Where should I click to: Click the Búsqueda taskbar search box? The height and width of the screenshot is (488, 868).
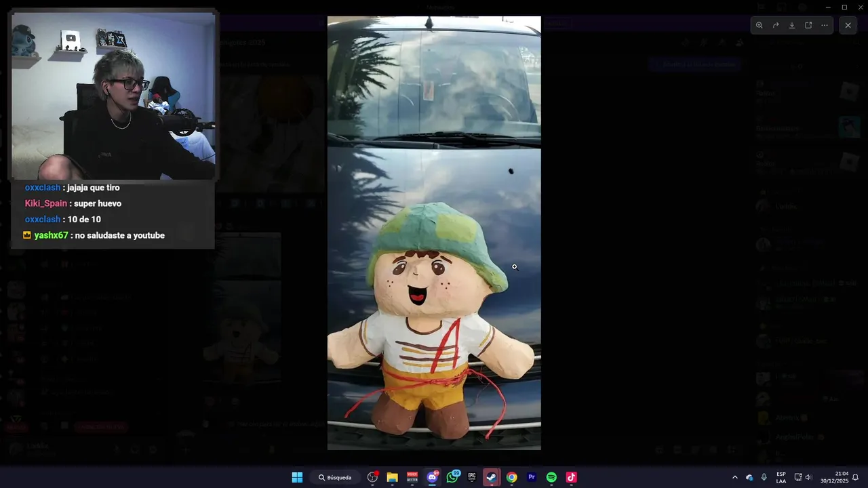click(x=335, y=477)
